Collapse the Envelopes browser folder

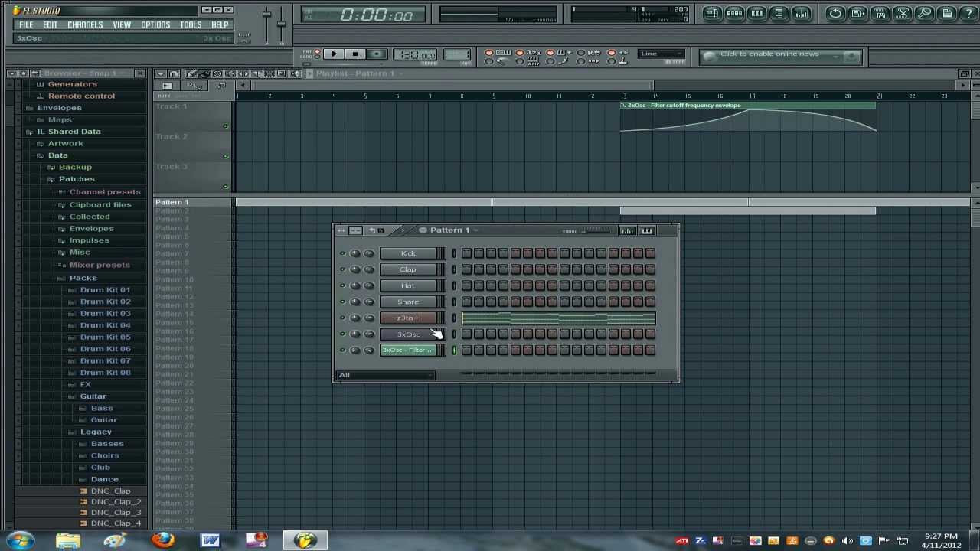[x=59, y=108]
